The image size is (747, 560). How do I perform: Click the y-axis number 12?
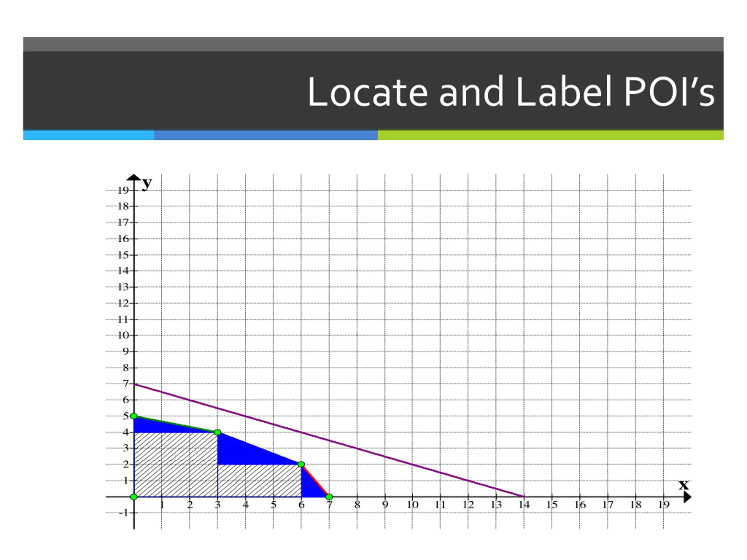(123, 303)
